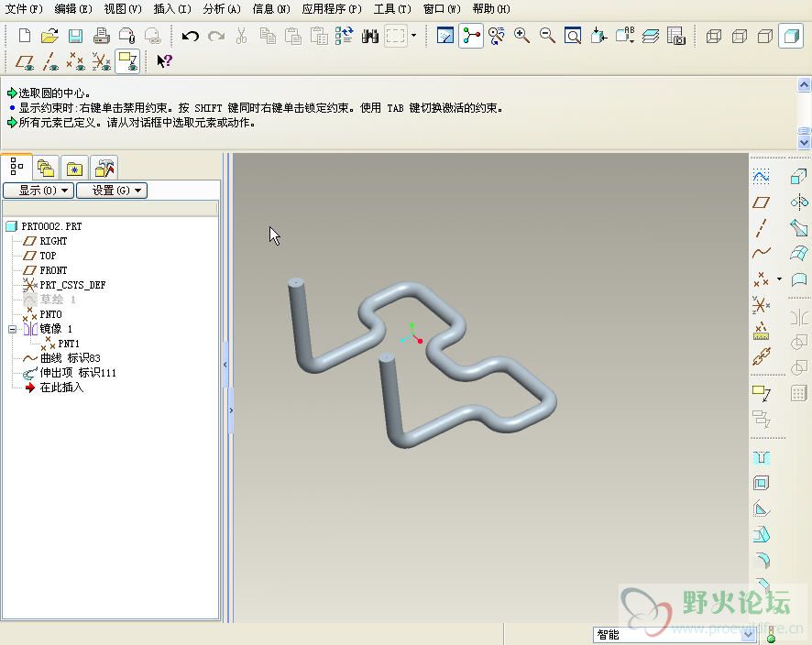Launch the Extrude tool
812x645 pixels.
(799, 176)
